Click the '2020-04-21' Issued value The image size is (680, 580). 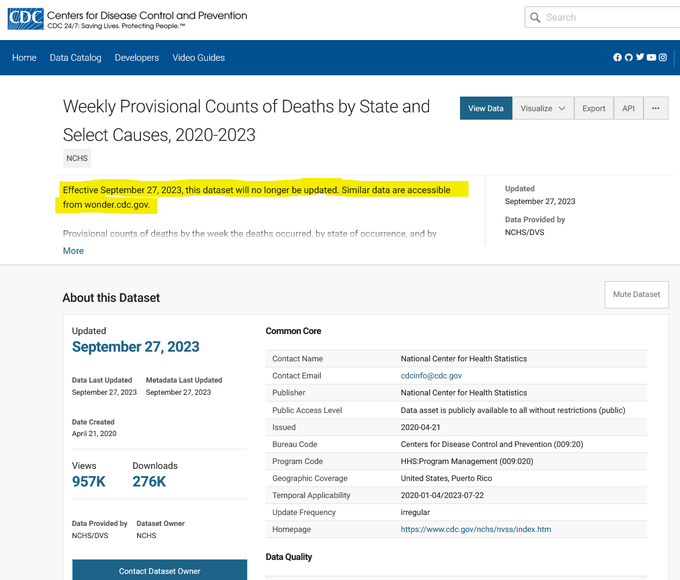click(x=420, y=427)
